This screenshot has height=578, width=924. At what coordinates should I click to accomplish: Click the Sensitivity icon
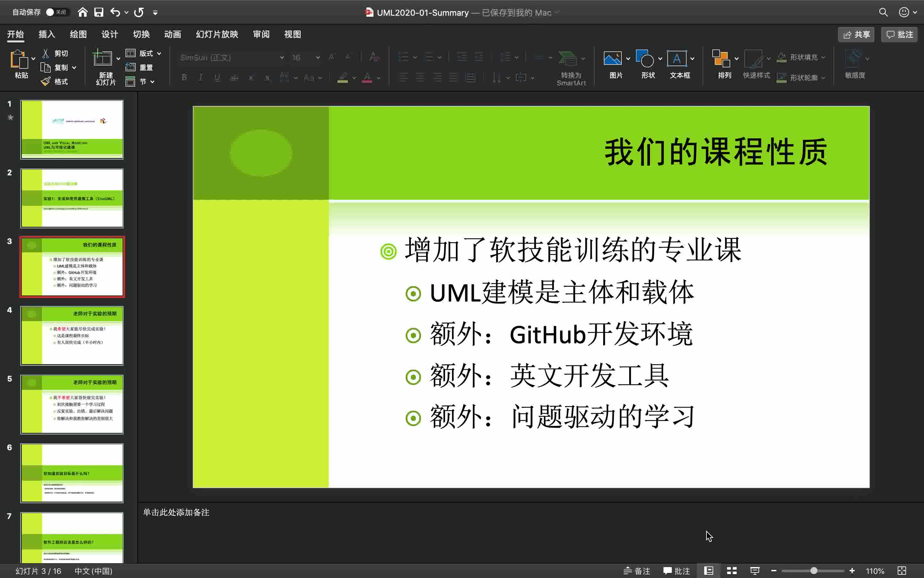click(853, 58)
